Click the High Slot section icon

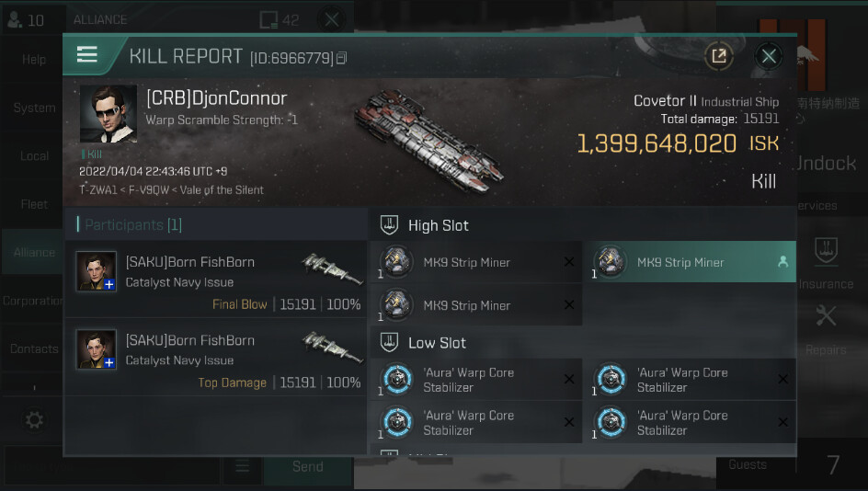(x=389, y=225)
